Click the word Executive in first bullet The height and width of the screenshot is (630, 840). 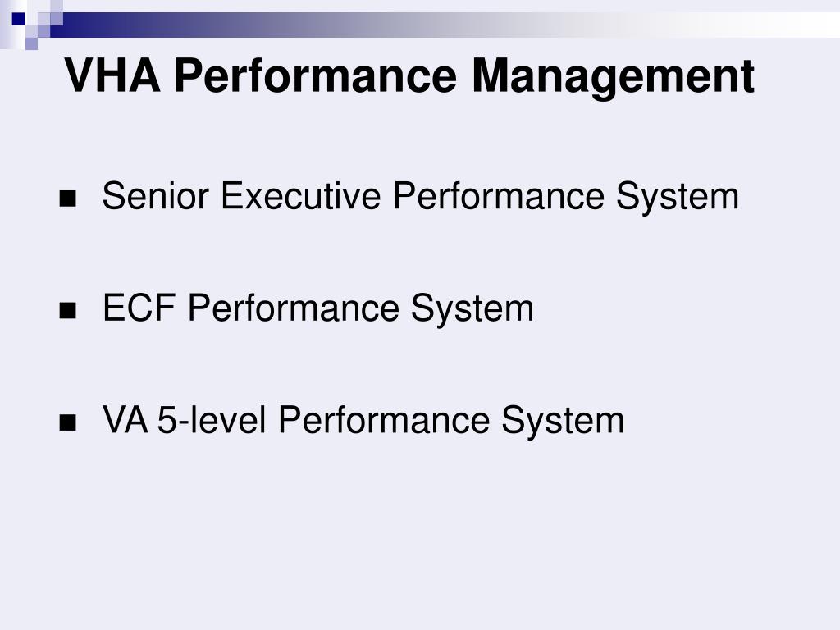[301, 195]
